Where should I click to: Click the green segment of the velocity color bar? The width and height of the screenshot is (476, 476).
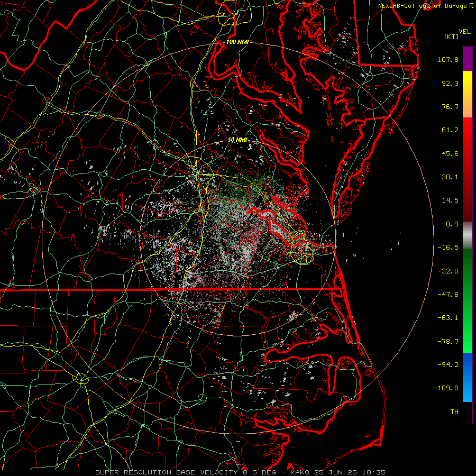tap(467, 300)
